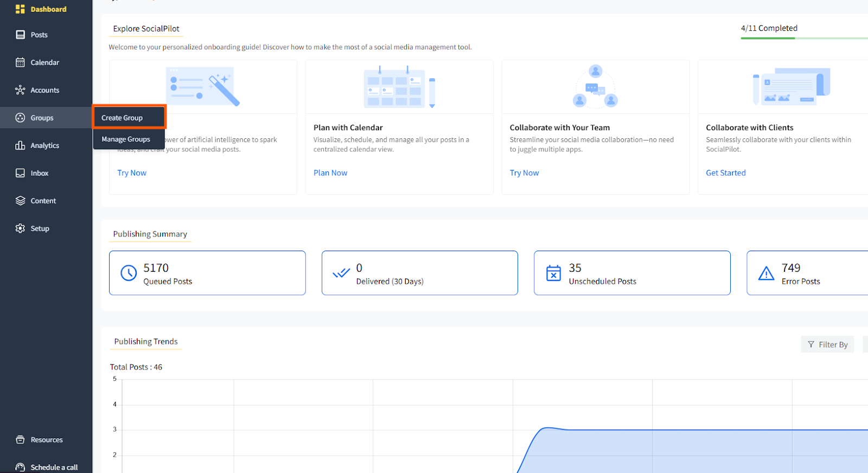Open the 749 Error Posts card
This screenshot has height=473, width=868.
click(x=807, y=273)
